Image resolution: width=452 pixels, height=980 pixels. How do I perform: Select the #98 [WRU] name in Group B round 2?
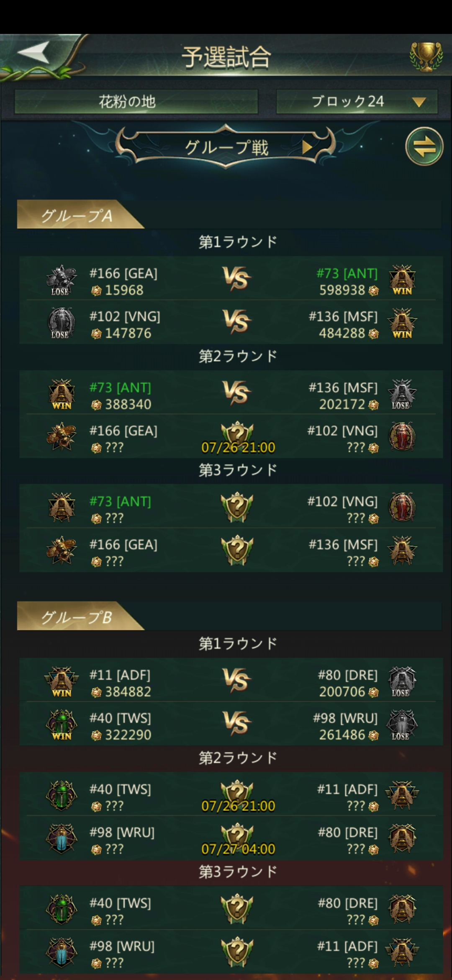click(122, 832)
